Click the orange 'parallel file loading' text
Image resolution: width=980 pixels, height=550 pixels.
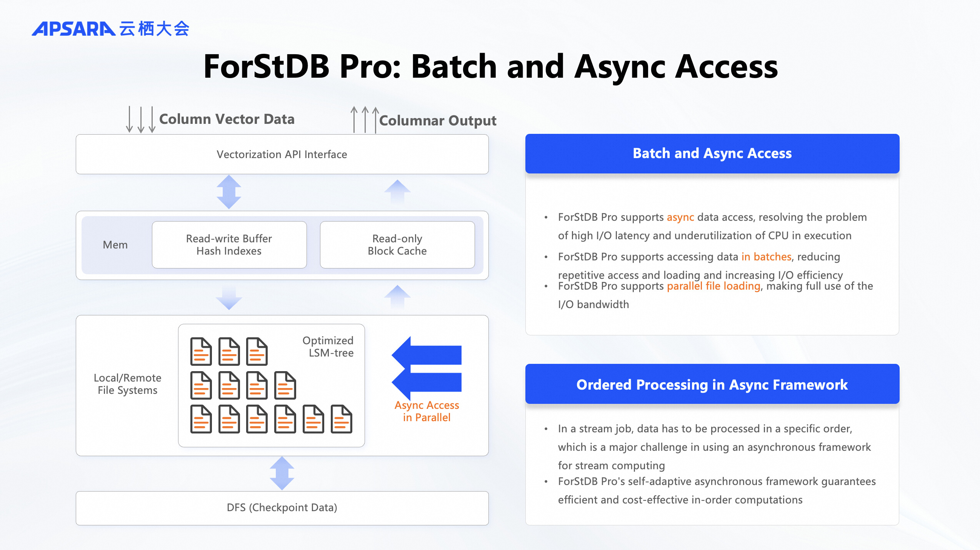coord(713,286)
